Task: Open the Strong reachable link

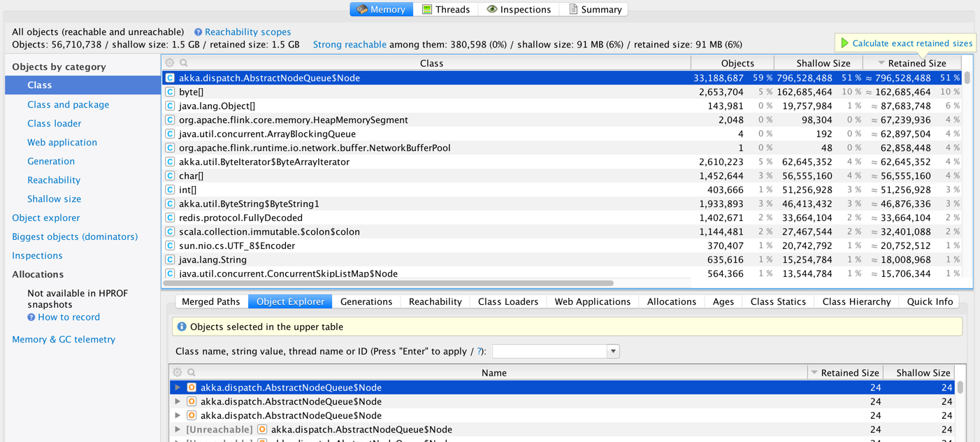Action: click(x=350, y=44)
